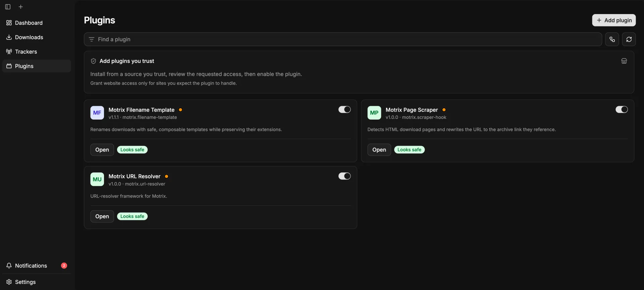Click the Motrix Filename Template title

tap(142, 110)
